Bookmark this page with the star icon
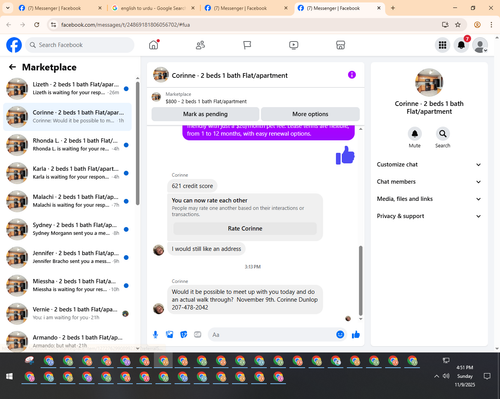Image resolution: width=500 pixels, height=399 pixels. click(x=458, y=25)
